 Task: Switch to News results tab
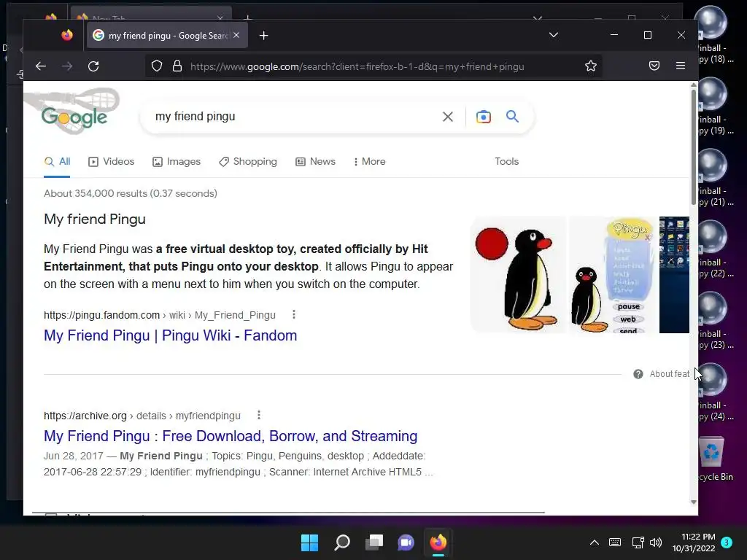pos(315,162)
